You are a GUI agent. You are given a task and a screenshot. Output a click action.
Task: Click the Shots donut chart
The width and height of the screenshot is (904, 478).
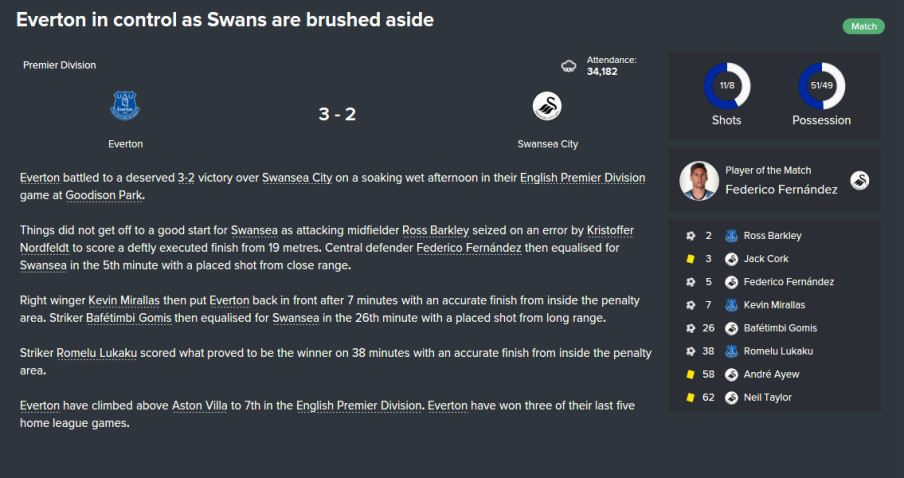click(726, 86)
